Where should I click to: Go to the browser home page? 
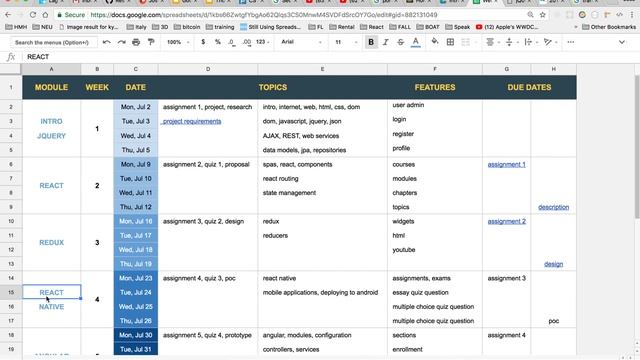(45, 15)
